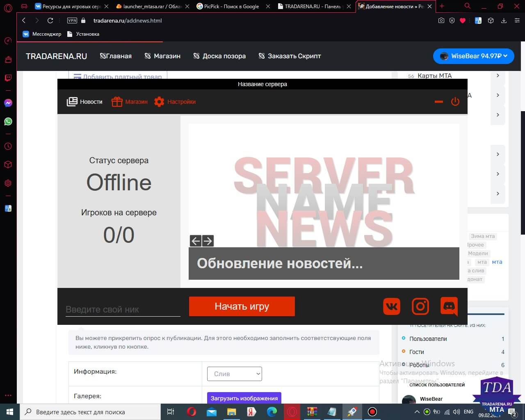Open Messenger in Opera sidebar
Screen dimensions: 525x420
(8, 103)
